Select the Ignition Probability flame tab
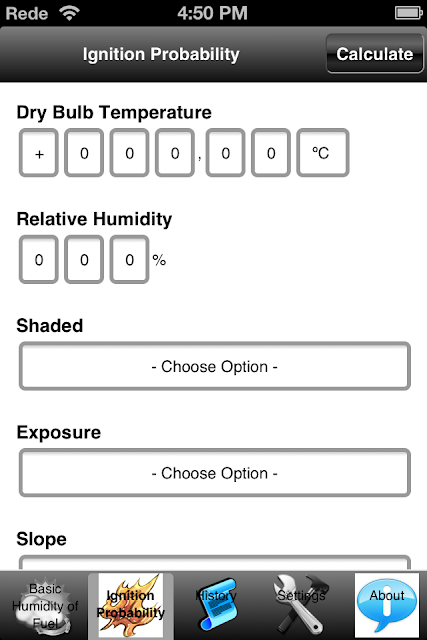Screen dimensions: 427x640 (x=131, y=606)
